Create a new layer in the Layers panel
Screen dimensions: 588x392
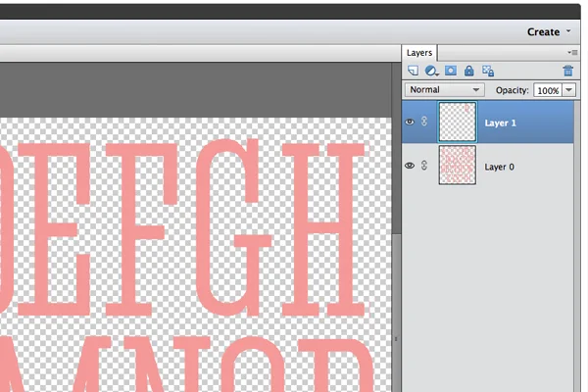click(413, 71)
